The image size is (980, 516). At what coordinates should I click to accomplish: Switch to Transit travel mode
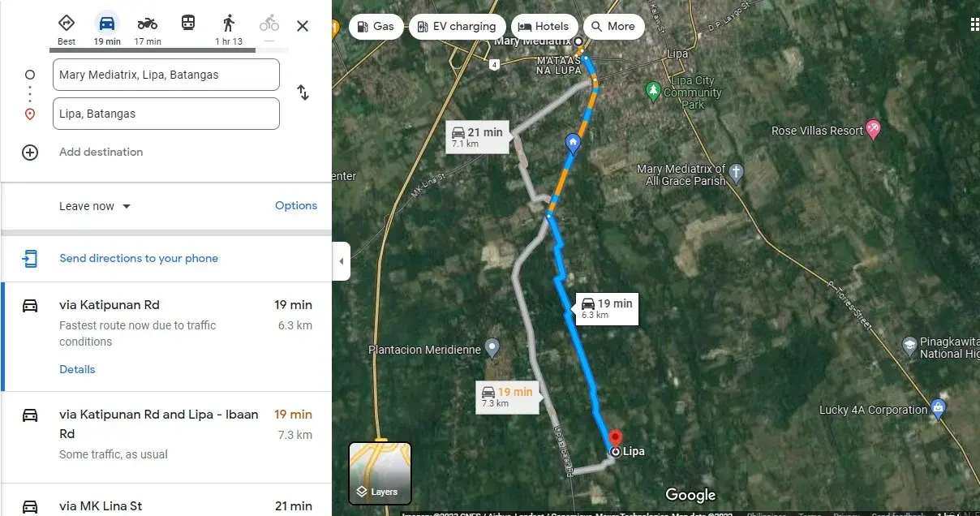188,24
